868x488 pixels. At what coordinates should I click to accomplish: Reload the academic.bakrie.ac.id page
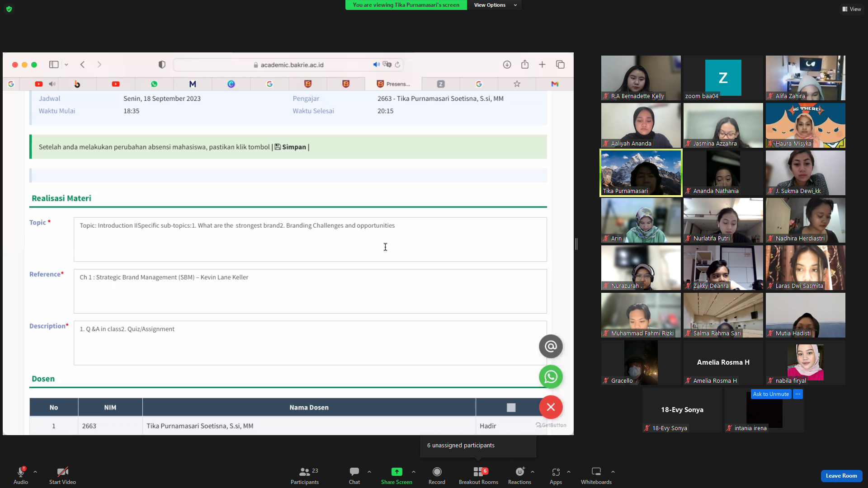397,65
